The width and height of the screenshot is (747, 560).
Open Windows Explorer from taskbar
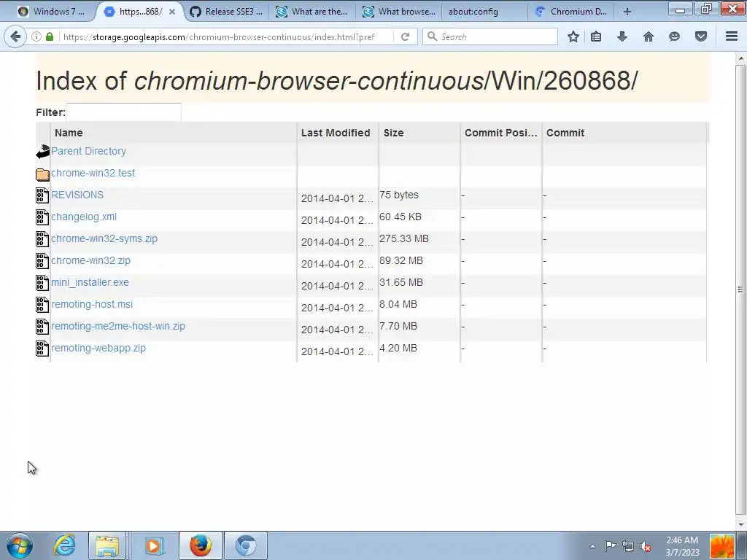point(107,545)
